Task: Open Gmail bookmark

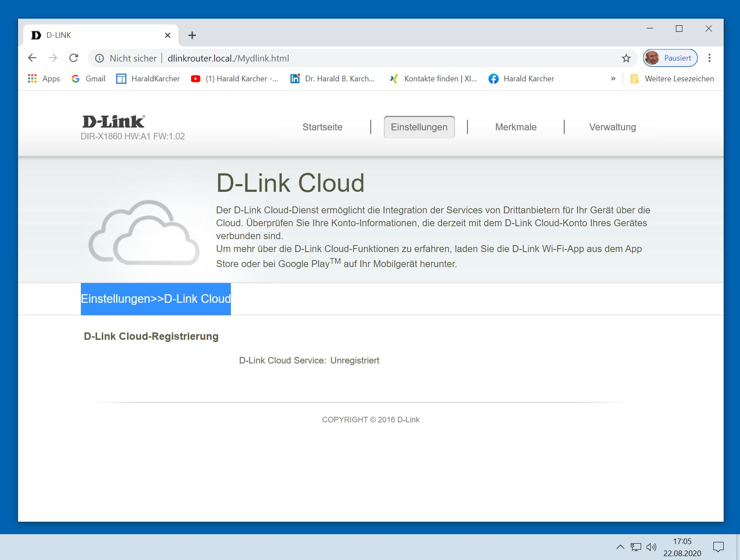Action: coord(89,79)
